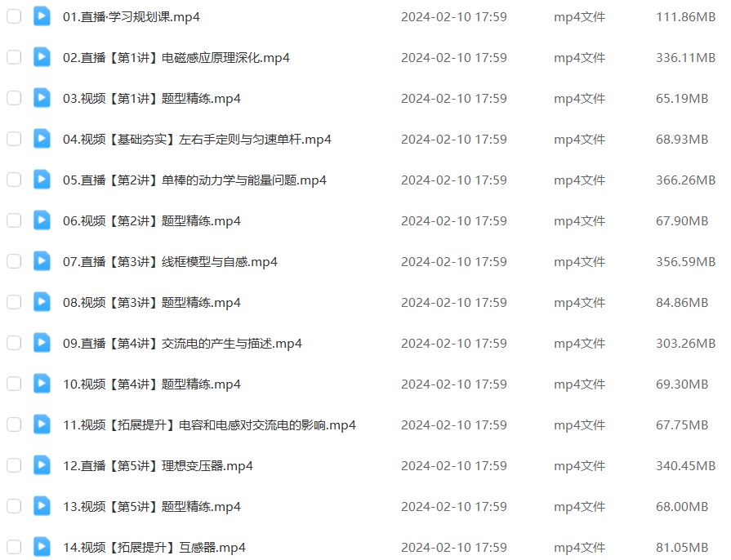The image size is (731, 560).
Task: Click video icon of 14.视频 互感器.mp4
Action: coord(42,547)
